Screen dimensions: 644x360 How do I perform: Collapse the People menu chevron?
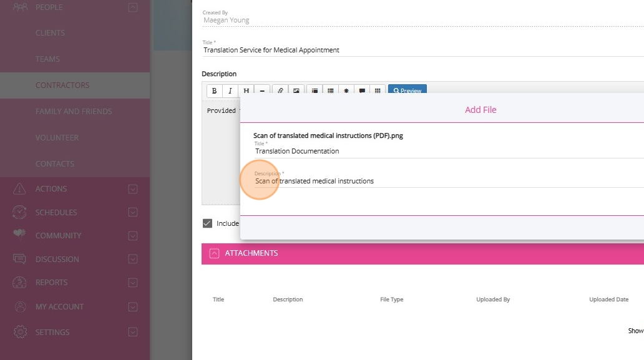tap(133, 7)
